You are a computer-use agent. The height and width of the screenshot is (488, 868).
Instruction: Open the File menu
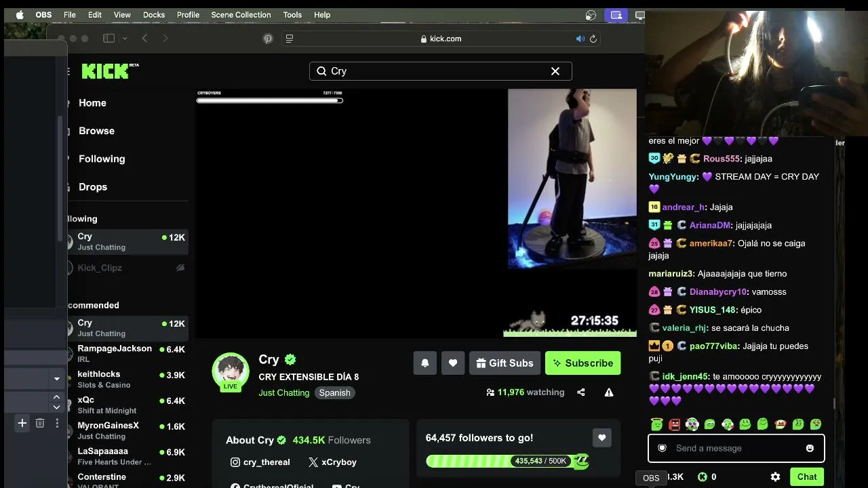[70, 15]
